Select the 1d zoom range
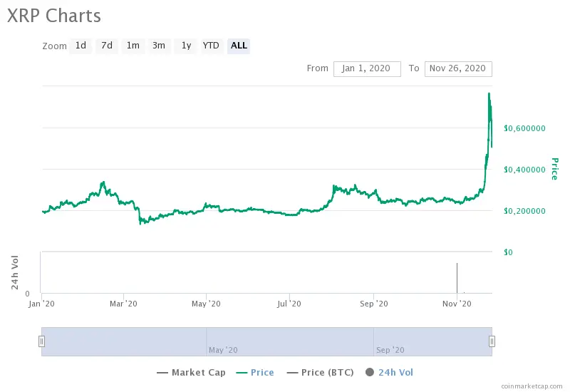Image resolution: width=570 pixels, height=392 pixels. click(x=81, y=46)
